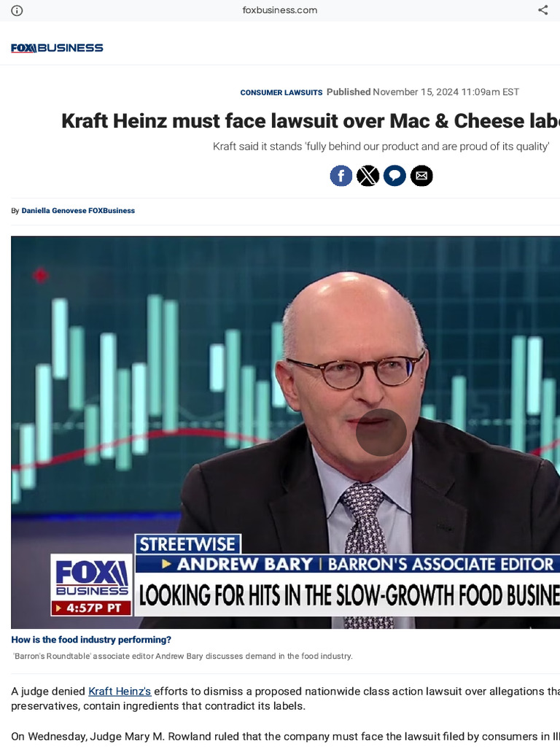The height and width of the screenshot is (747, 560).
Task: Select the foxbusiness.com address bar
Action: tap(279, 10)
